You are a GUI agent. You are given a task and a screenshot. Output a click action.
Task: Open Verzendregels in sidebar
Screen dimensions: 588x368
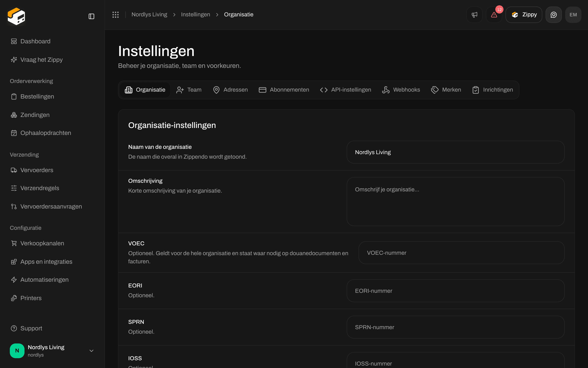tap(52, 188)
